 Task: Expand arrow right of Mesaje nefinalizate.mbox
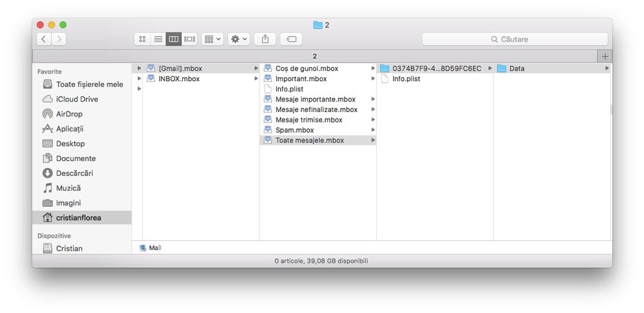pyautogui.click(x=373, y=109)
